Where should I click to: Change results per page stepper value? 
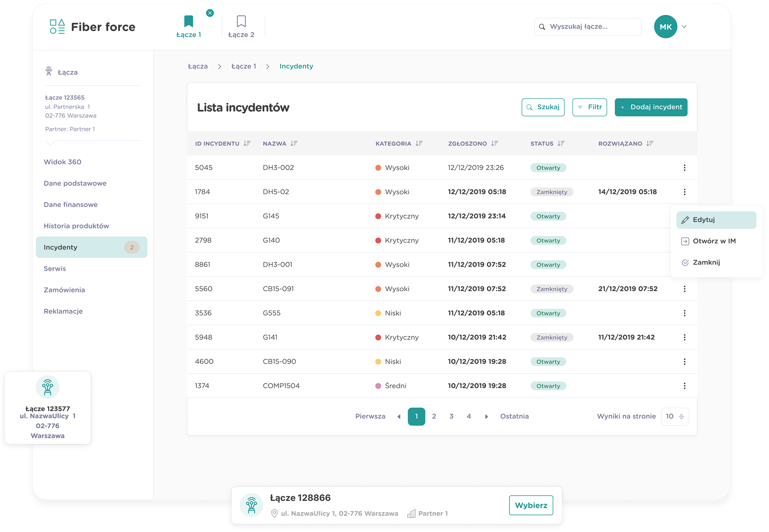click(x=681, y=417)
